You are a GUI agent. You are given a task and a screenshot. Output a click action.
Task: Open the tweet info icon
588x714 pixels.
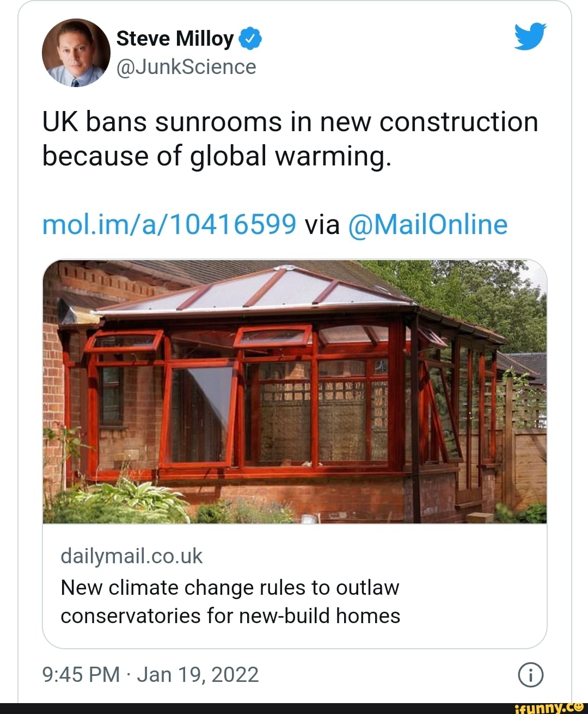pos(530,675)
